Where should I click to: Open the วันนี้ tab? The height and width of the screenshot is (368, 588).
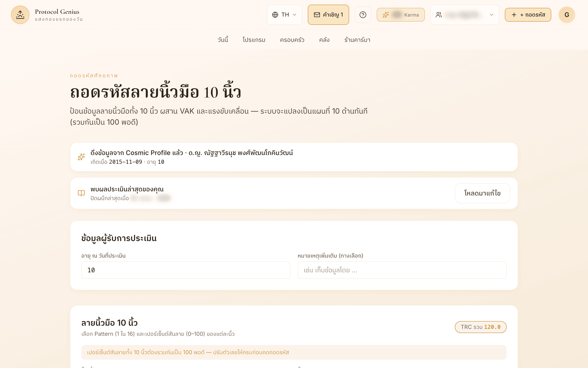[x=223, y=40]
